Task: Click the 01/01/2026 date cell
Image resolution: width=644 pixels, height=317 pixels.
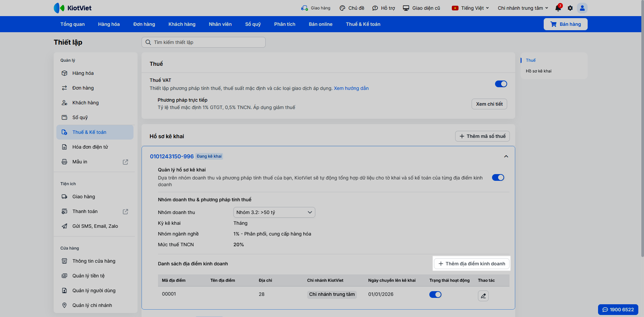Action: pos(381,294)
